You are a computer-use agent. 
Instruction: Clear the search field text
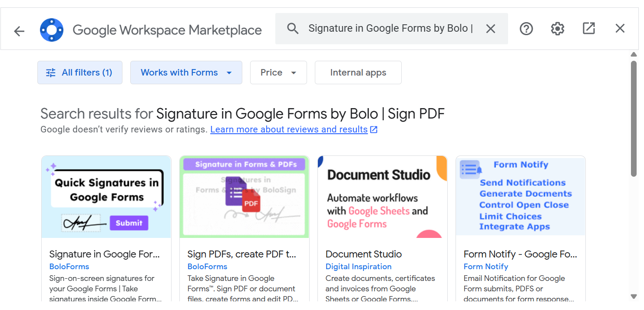(x=491, y=29)
